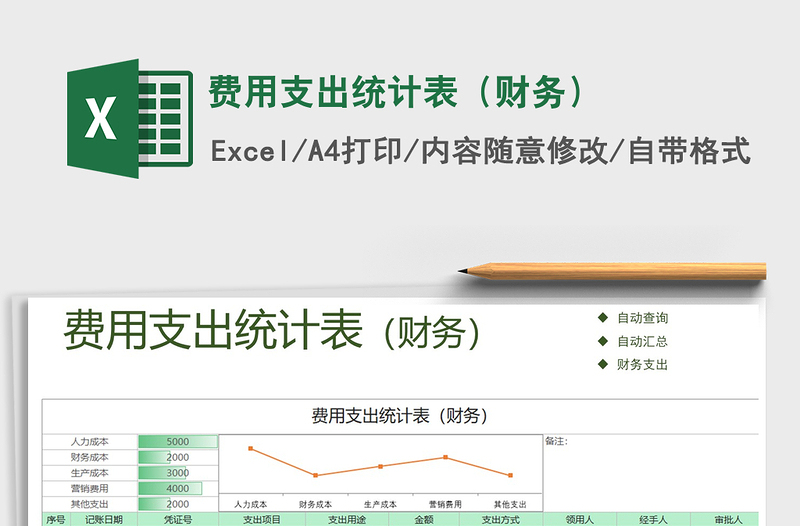Click the wooden pencil graphic

coord(612,271)
